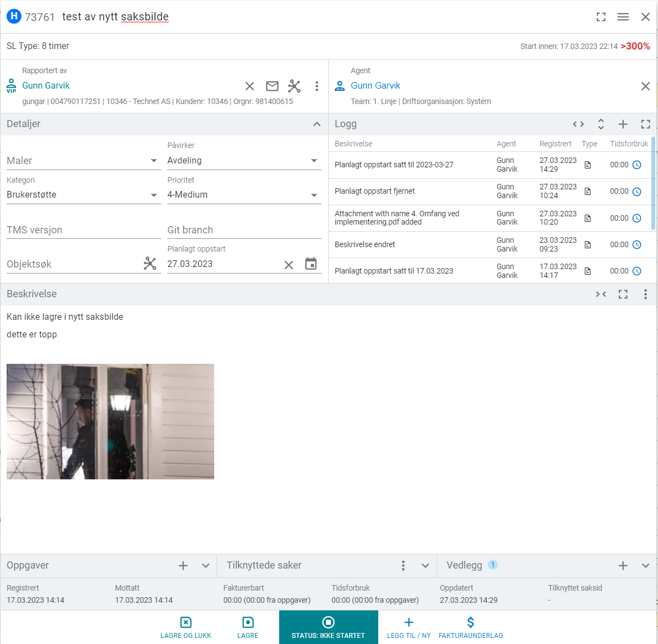The image size is (658, 644).
Task: Click clock icon on 'satt til 2023-03-27' row
Action: (x=637, y=165)
